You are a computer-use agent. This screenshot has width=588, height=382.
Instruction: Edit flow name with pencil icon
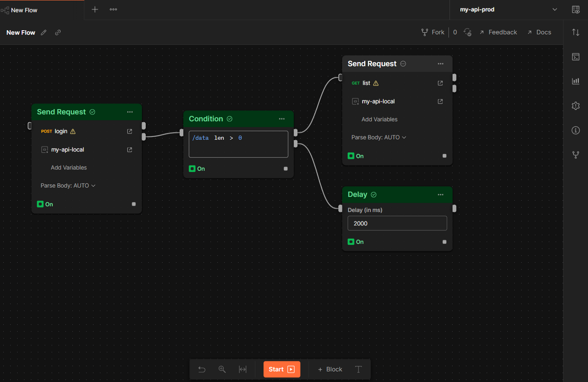(44, 32)
